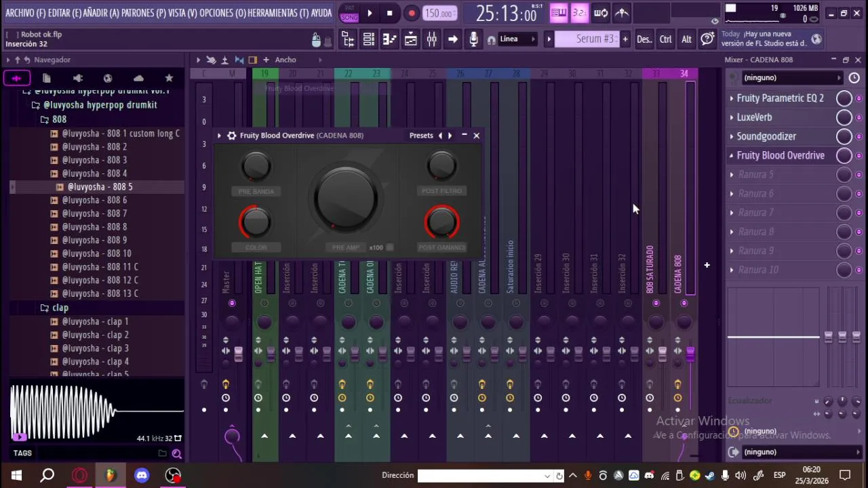The image size is (868, 488).
Task: Select the browser audio waveform tab icon
Action: [16, 78]
